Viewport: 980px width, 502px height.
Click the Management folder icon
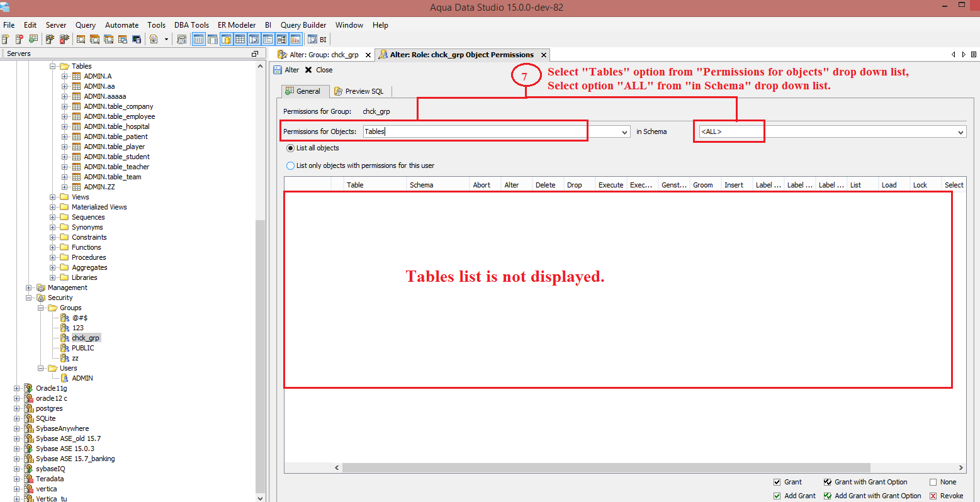coord(41,287)
